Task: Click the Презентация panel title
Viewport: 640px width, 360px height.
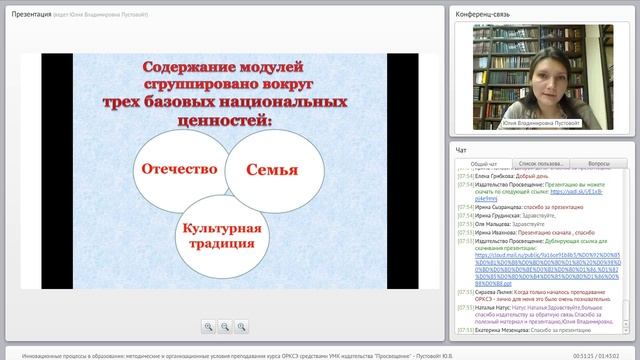Action: [31, 14]
